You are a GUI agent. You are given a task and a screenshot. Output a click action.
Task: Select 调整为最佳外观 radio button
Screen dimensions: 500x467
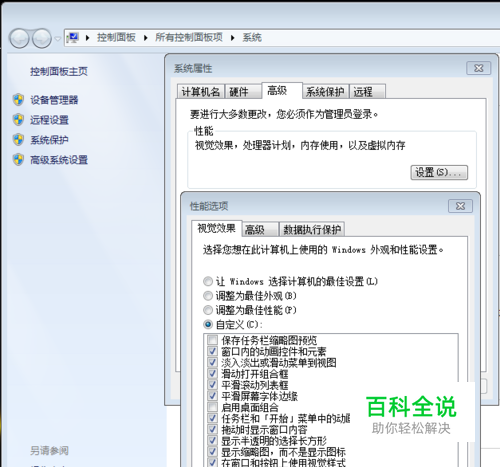point(208,296)
